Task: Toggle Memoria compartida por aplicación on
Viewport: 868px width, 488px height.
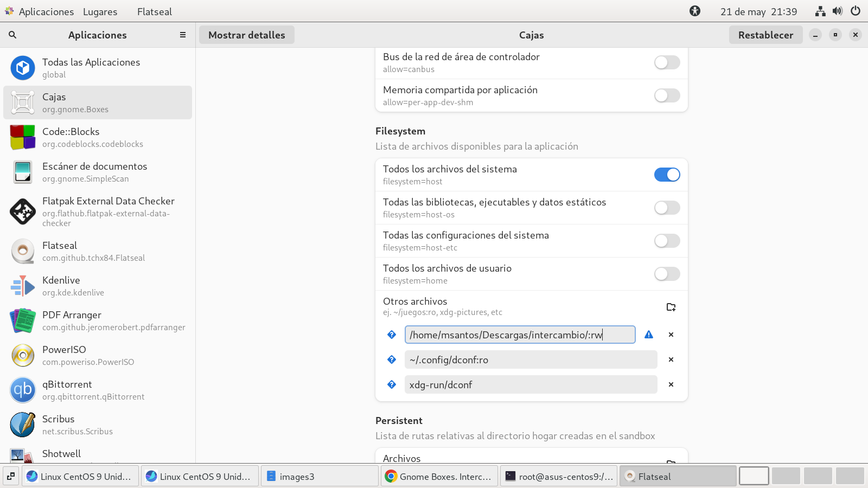Action: (x=667, y=95)
